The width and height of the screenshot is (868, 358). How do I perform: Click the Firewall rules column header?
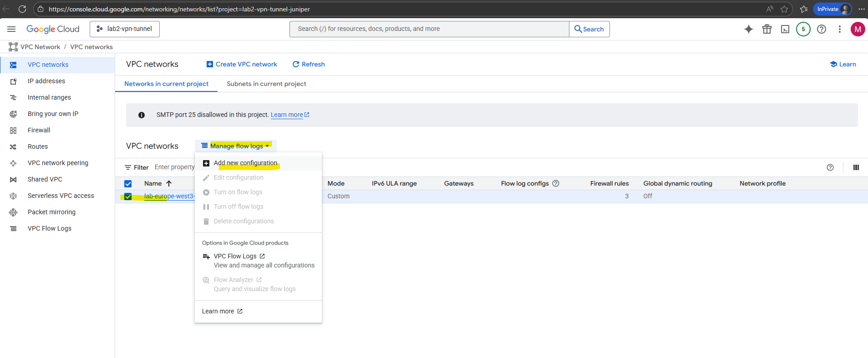click(609, 183)
